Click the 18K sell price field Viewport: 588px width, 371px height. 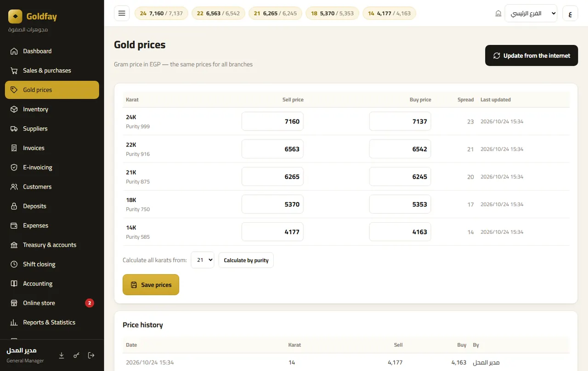(272, 204)
